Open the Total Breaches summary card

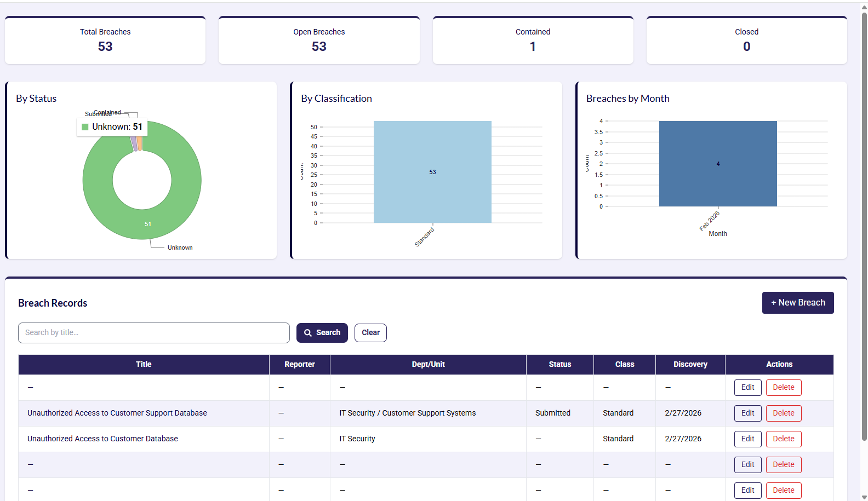[x=105, y=41]
